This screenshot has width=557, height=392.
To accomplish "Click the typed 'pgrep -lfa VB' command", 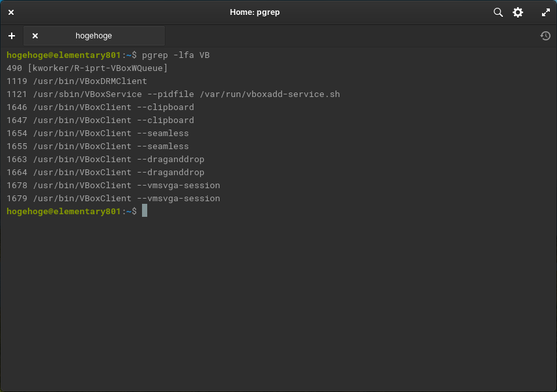I will pos(175,55).
